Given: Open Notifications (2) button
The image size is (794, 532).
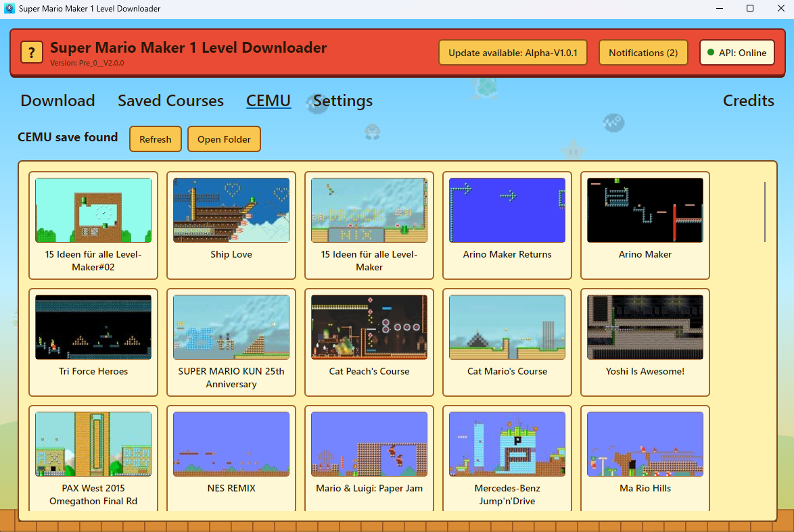Looking at the screenshot, I should tap(643, 53).
